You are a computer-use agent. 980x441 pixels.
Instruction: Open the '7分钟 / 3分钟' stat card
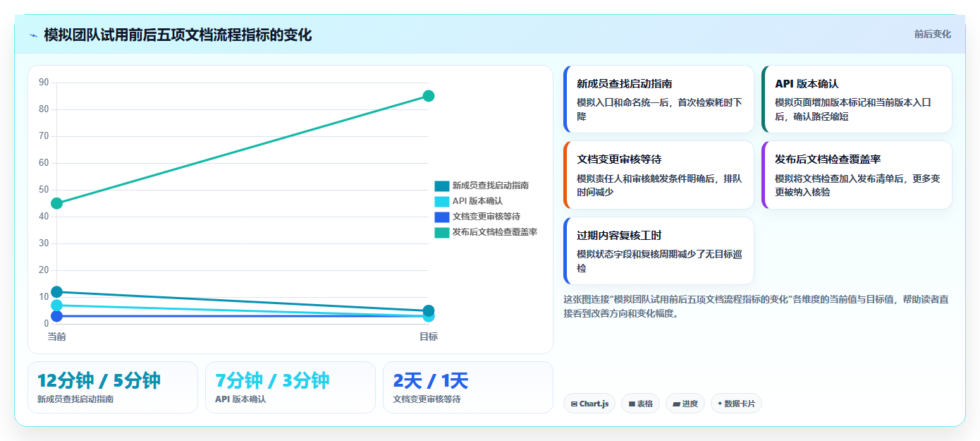(x=290, y=387)
